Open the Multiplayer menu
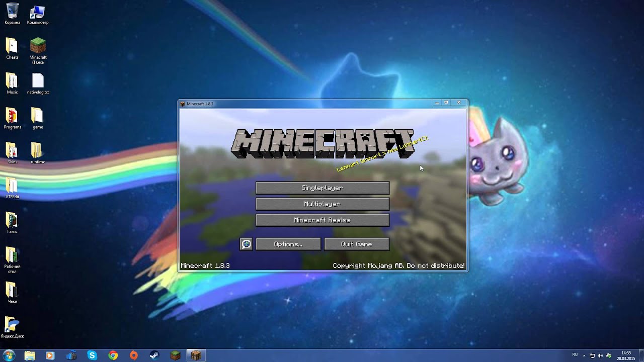This screenshot has width=644, height=362. 322,204
